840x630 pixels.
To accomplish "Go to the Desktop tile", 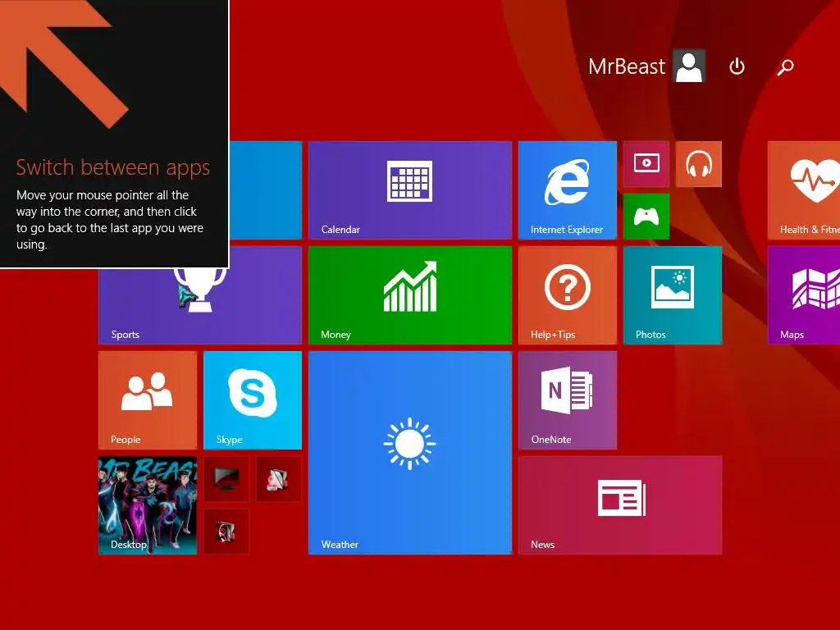I will (148, 505).
